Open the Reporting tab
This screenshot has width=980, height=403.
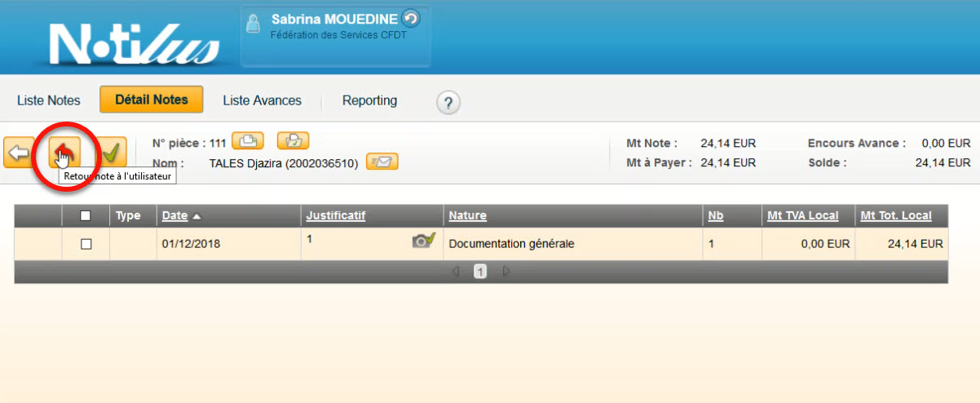click(369, 100)
